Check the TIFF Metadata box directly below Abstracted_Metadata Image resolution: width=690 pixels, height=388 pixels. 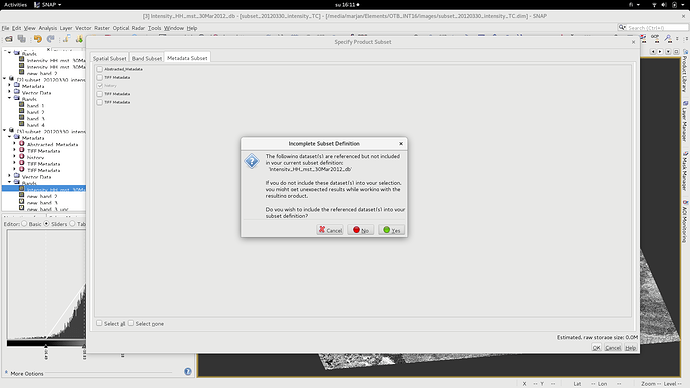[99, 77]
